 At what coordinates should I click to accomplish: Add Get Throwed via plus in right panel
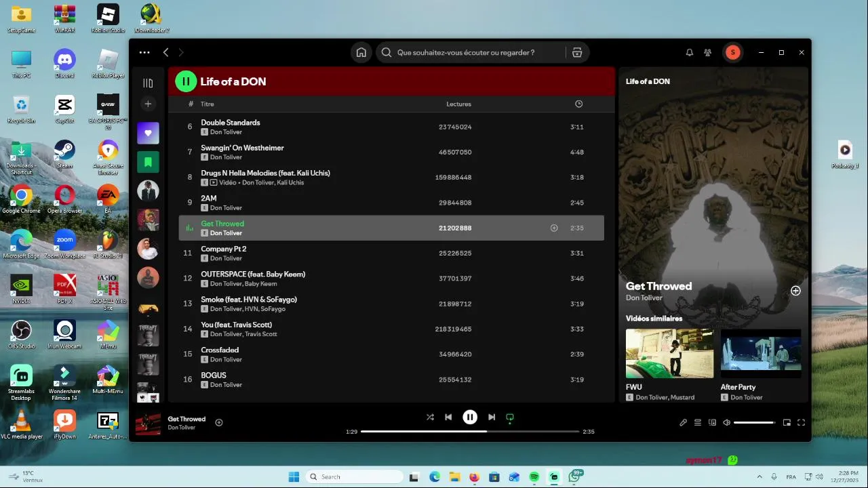(x=795, y=291)
